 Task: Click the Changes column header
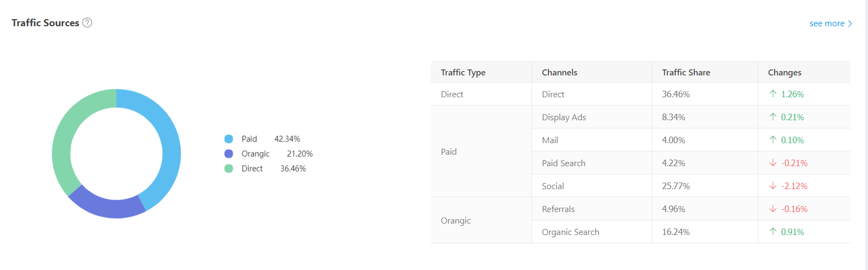click(784, 73)
